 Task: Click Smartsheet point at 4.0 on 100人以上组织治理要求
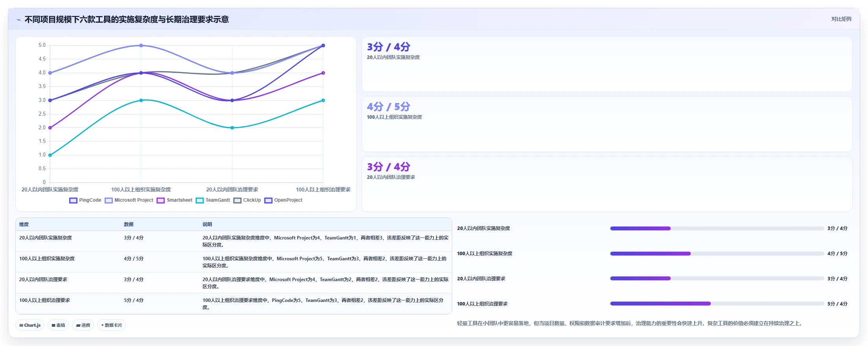point(323,73)
